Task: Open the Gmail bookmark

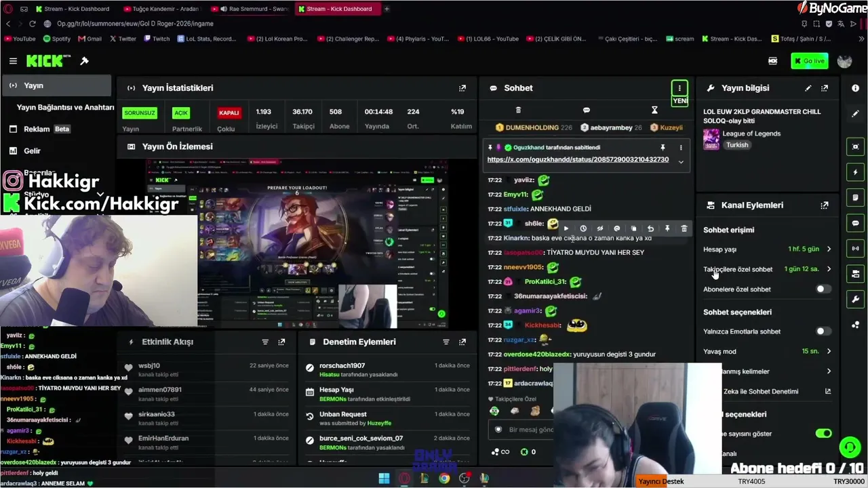Action: 90,39
